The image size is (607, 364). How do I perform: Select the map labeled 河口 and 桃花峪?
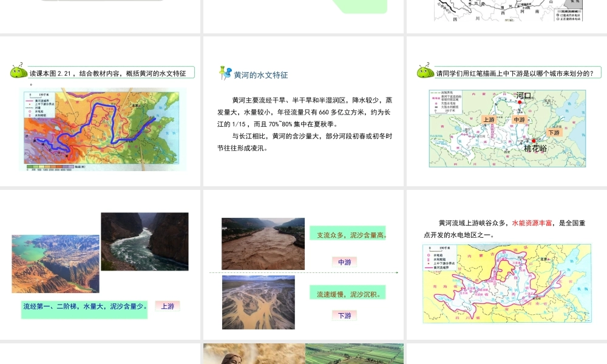click(507, 129)
